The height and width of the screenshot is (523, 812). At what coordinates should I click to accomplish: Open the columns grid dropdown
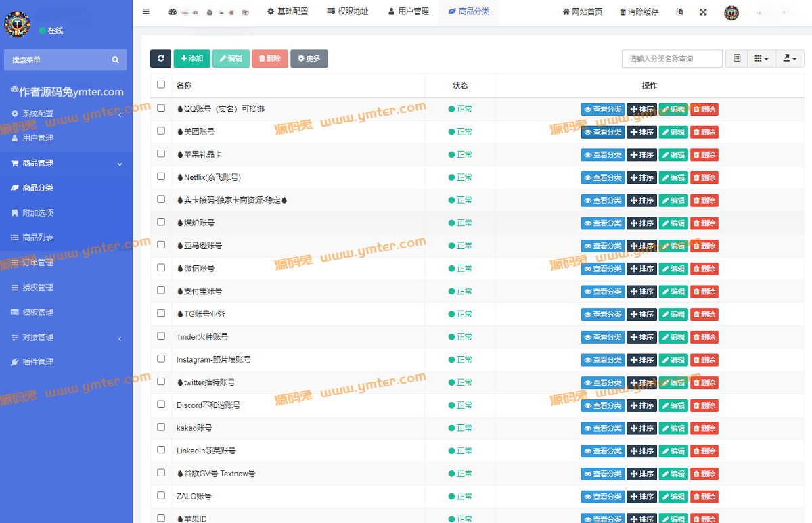click(x=761, y=59)
